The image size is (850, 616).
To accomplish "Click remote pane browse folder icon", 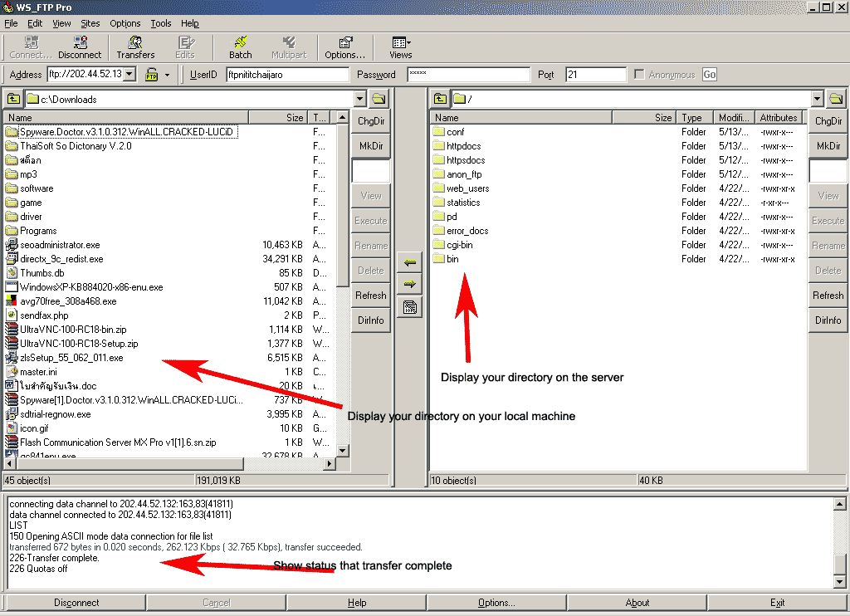I will [x=836, y=99].
